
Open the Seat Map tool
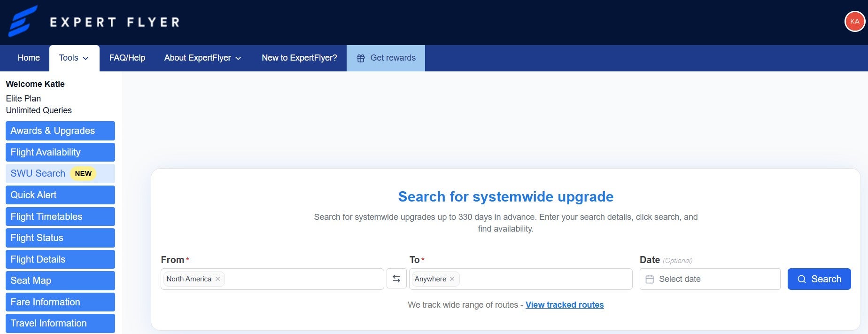click(60, 280)
